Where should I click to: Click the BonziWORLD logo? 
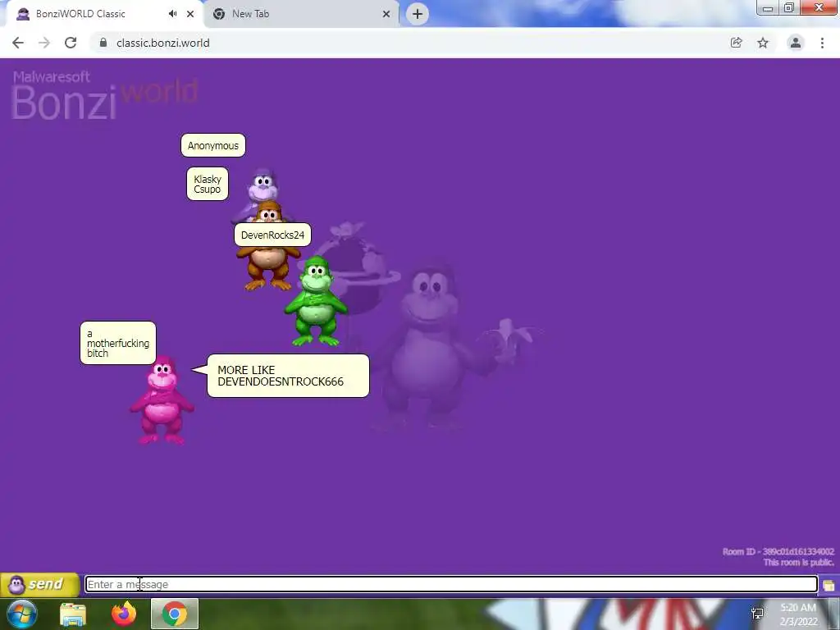[x=104, y=95]
